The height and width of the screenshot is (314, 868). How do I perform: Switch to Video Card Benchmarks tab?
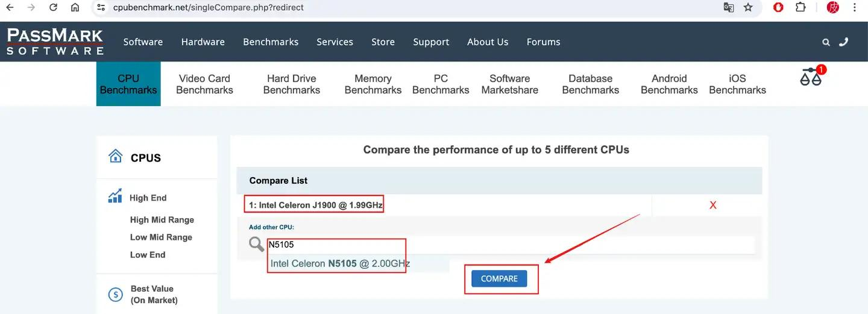pyautogui.click(x=204, y=84)
